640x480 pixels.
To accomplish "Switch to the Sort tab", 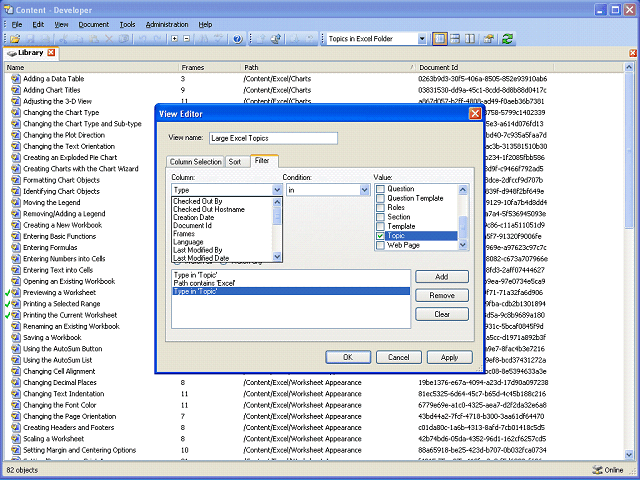I will coord(235,162).
